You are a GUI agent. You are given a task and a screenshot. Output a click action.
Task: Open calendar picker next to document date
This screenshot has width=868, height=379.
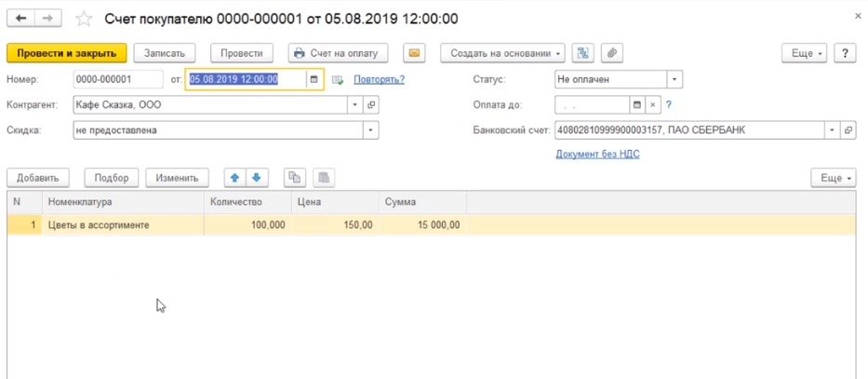point(314,80)
